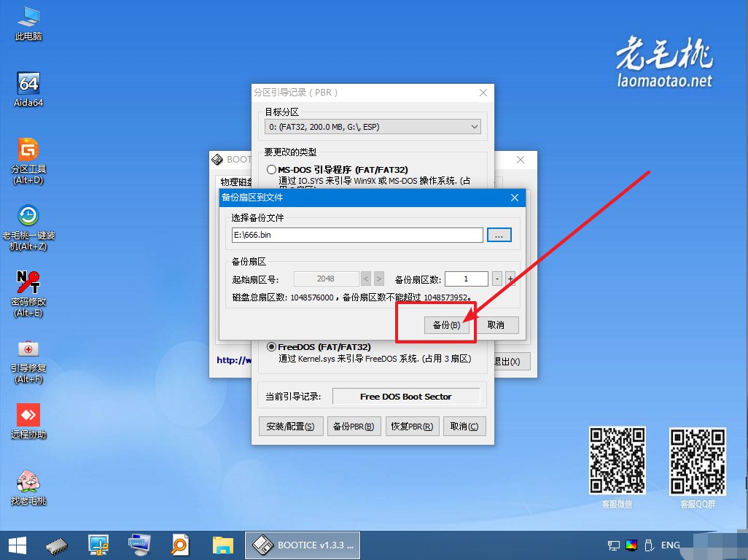Close the 备份扇区到文件 dialog
Image resolution: width=748 pixels, height=560 pixels.
tap(515, 198)
